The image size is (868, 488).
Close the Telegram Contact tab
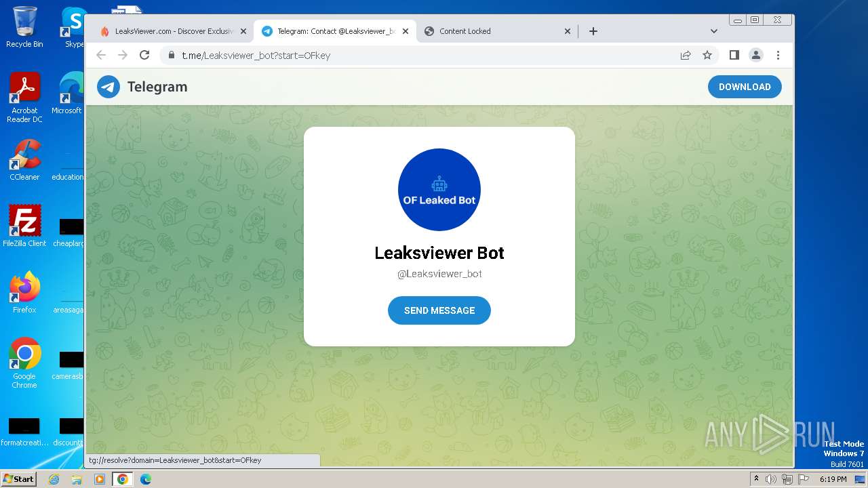pos(406,31)
